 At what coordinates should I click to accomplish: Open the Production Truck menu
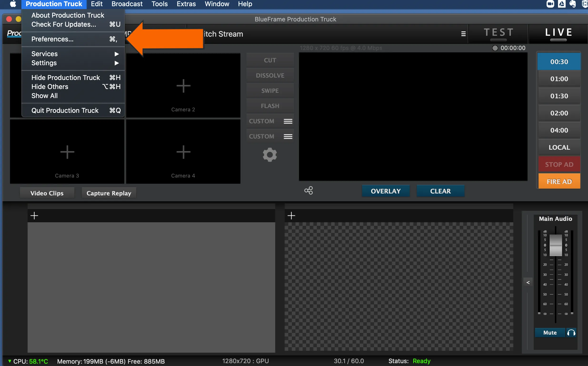pos(54,4)
